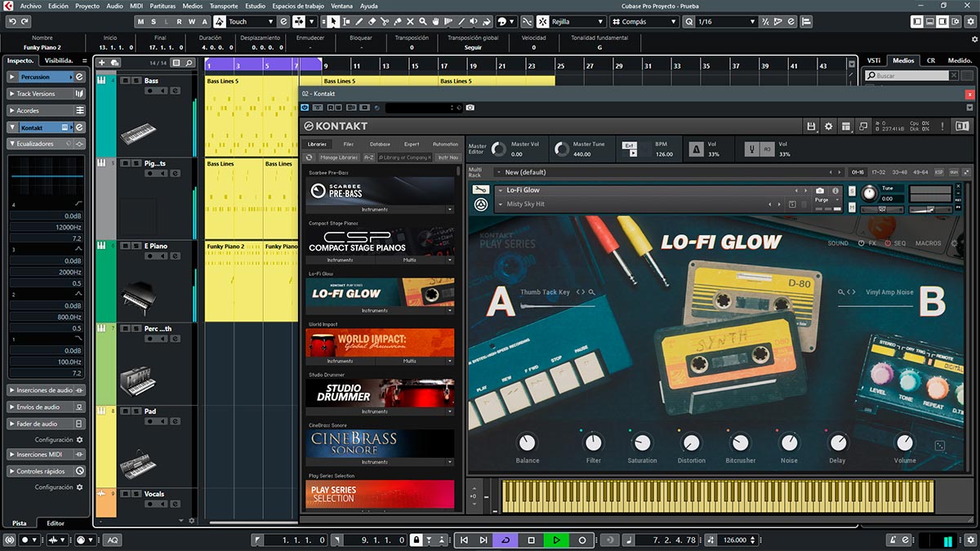Select the Split scissors tool
The width and height of the screenshot is (980, 551).
384,21
